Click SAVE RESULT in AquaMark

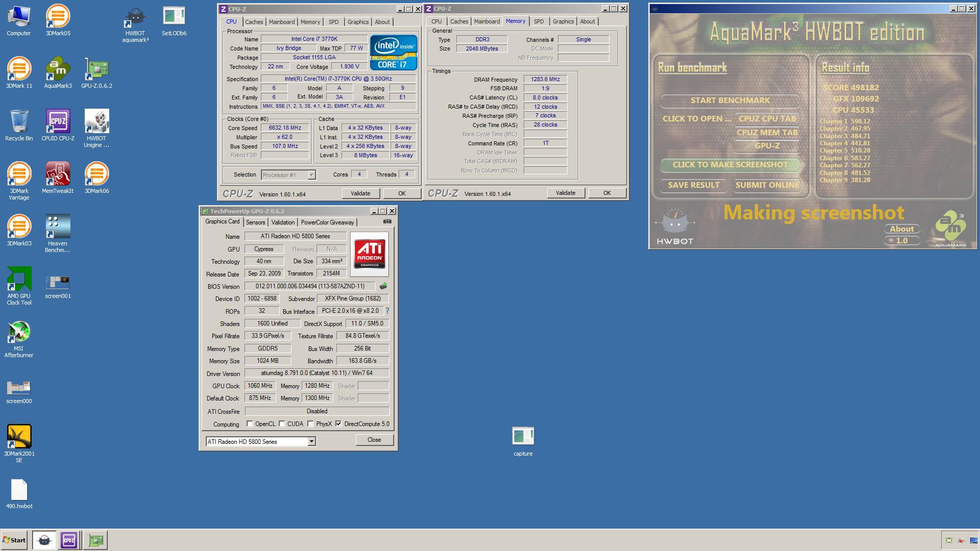[x=694, y=185]
